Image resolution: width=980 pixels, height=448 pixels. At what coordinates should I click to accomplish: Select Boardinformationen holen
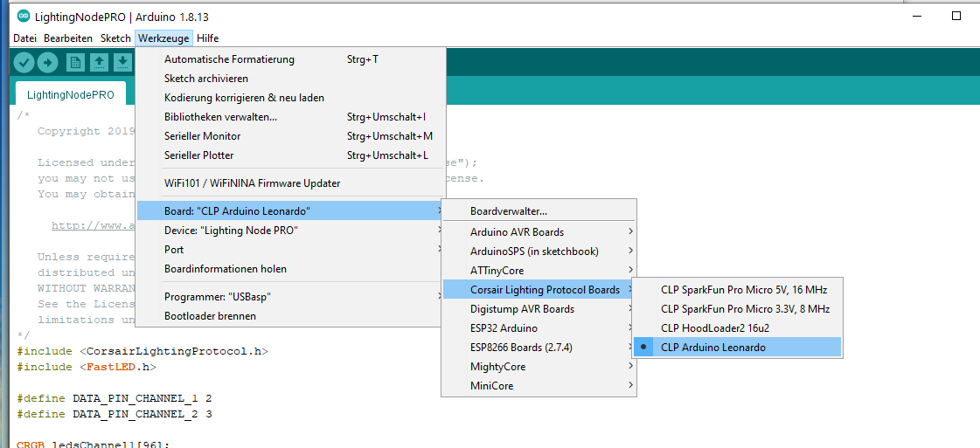click(290, 269)
